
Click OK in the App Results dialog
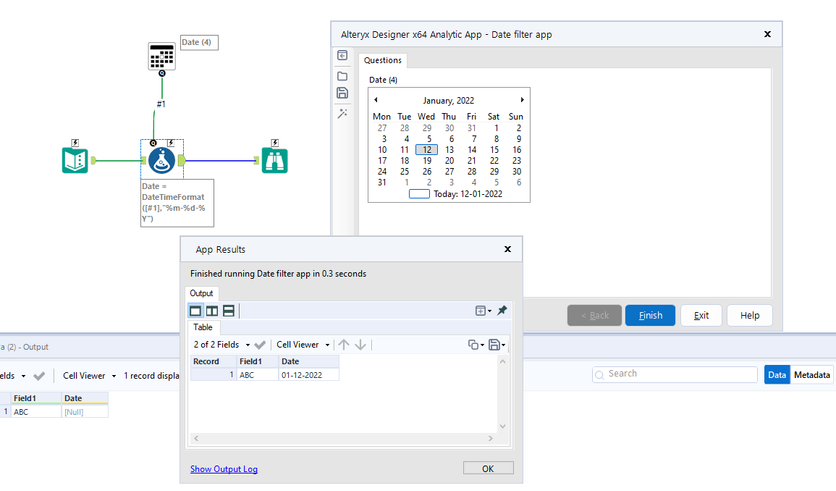click(488, 469)
